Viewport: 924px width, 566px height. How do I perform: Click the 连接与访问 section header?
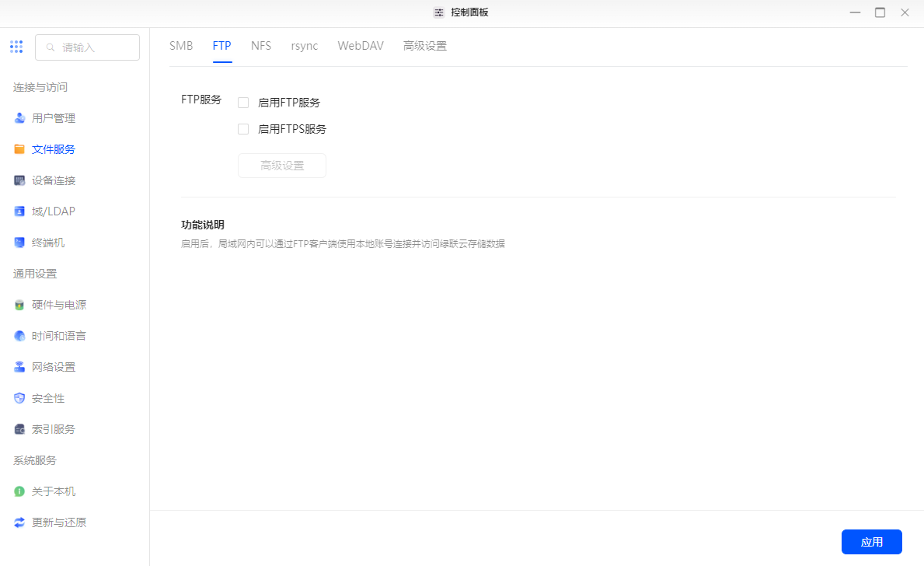[x=40, y=87]
